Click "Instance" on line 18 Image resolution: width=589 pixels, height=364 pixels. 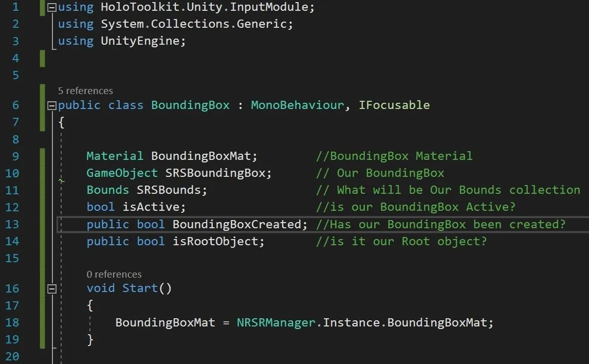[x=351, y=322]
